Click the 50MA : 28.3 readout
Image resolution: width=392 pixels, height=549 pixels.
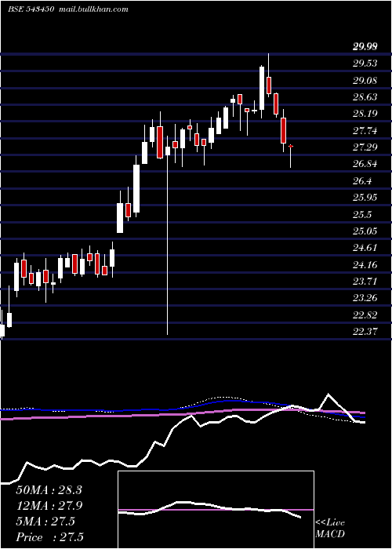pos(49,490)
